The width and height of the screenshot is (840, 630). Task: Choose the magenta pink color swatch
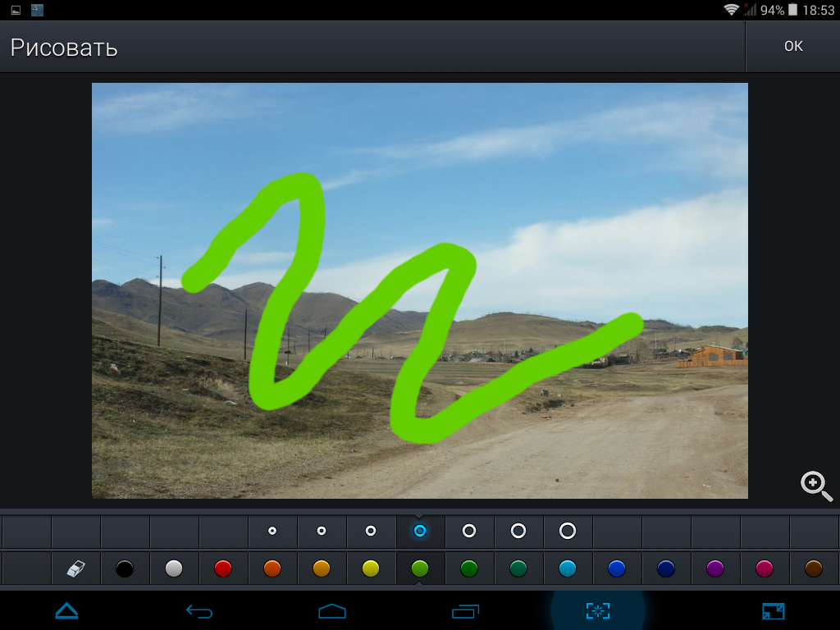pyautogui.click(x=765, y=568)
